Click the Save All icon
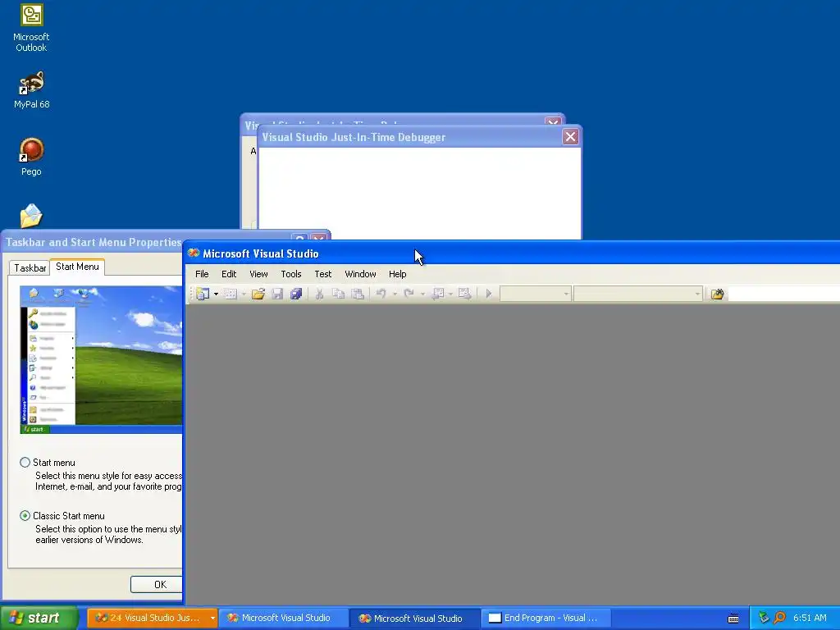 295,294
